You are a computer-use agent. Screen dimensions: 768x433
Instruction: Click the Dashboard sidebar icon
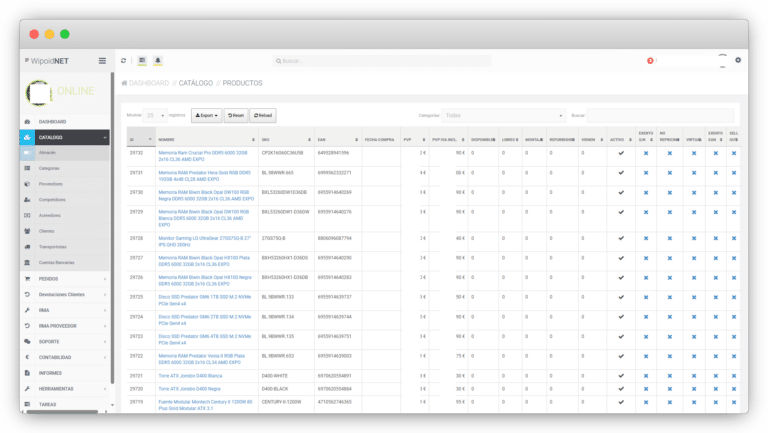[27, 121]
